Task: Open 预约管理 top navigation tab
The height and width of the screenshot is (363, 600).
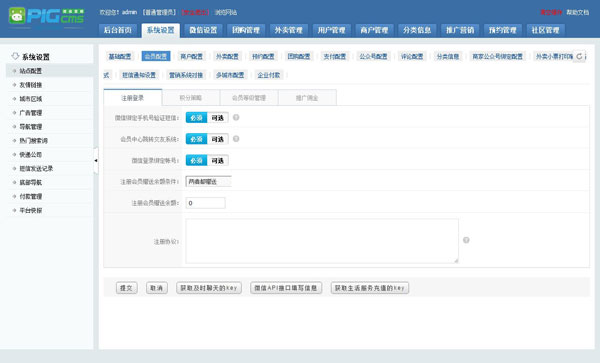Action: point(503,30)
